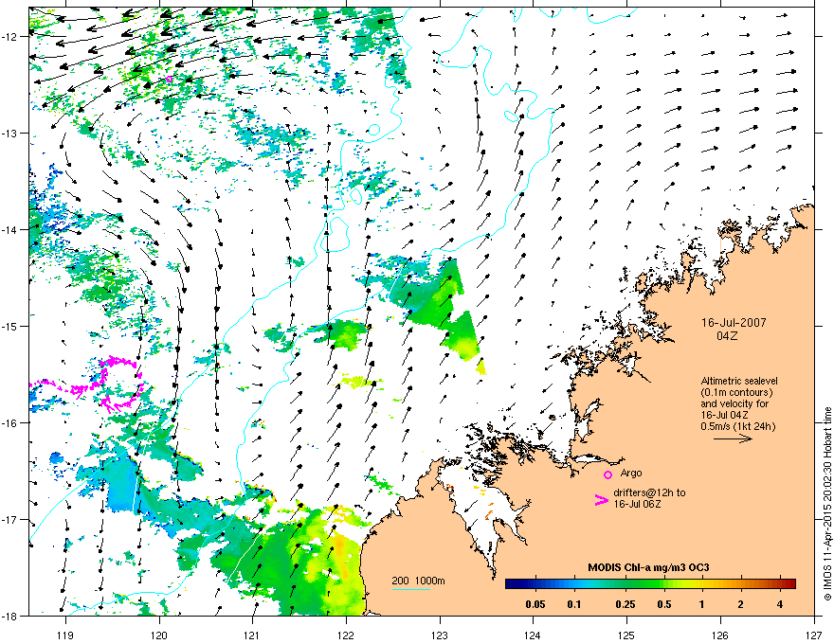
Task: Click the 119 longitude axis label
Action: [x=65, y=635]
